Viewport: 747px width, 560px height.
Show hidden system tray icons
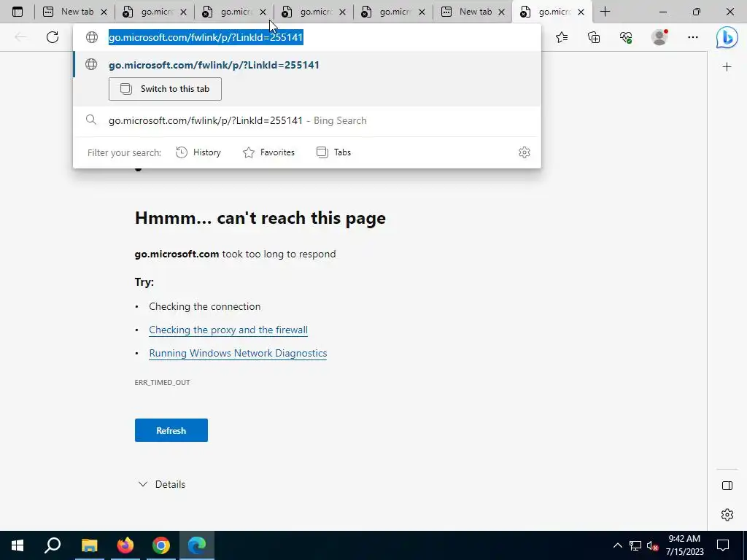coord(617,545)
